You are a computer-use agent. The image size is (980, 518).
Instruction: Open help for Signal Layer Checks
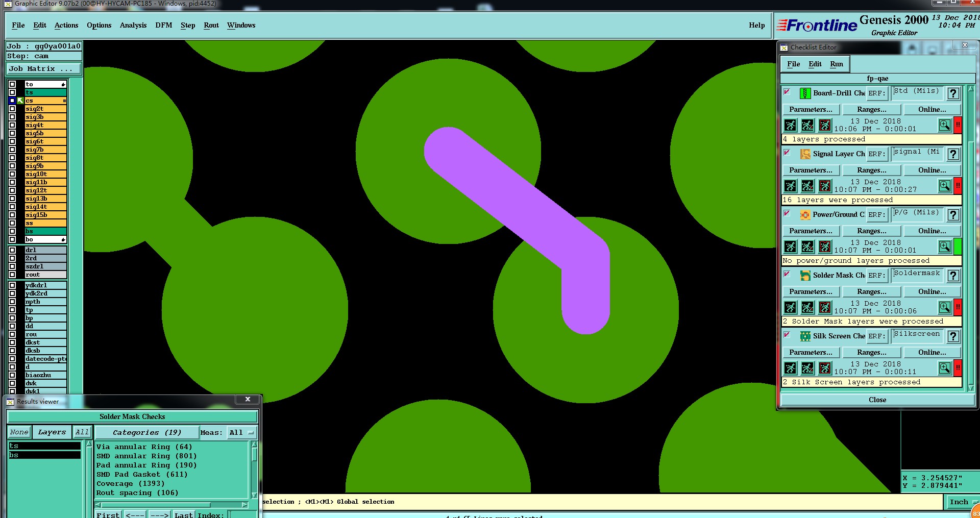point(953,154)
